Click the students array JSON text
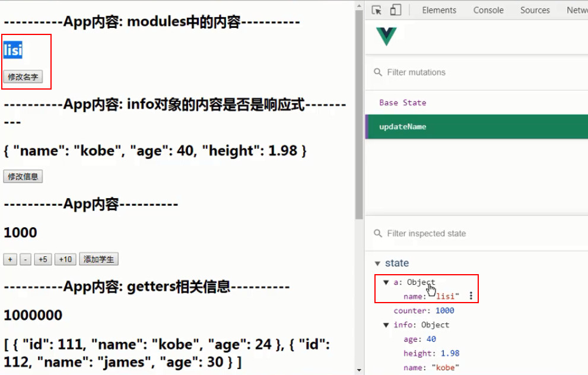This screenshot has height=375, width=588. point(167,353)
